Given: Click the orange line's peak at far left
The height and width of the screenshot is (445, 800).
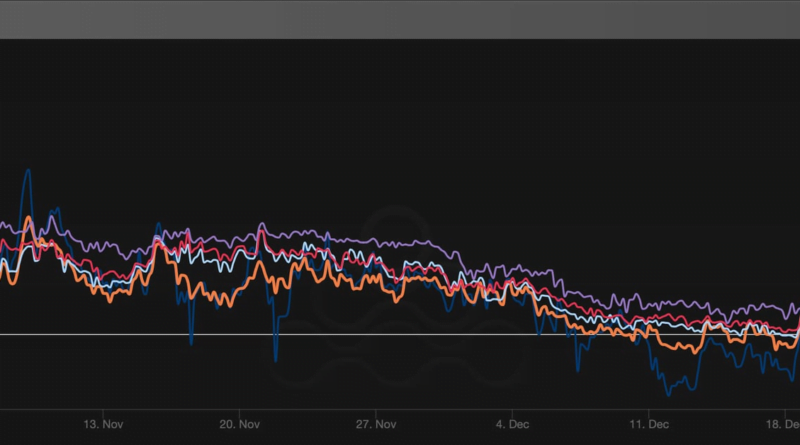Looking at the screenshot, I should 28,218.
